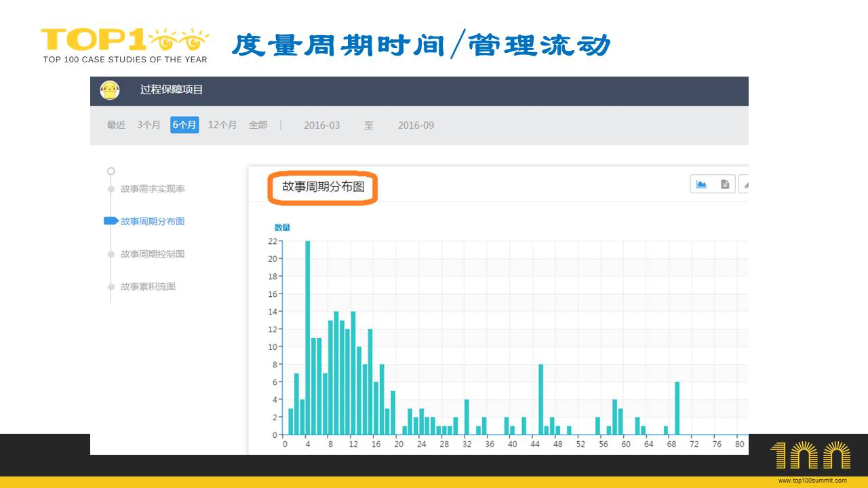Select the 6个月 time range
Image resolution: width=868 pixels, height=488 pixels.
click(184, 125)
